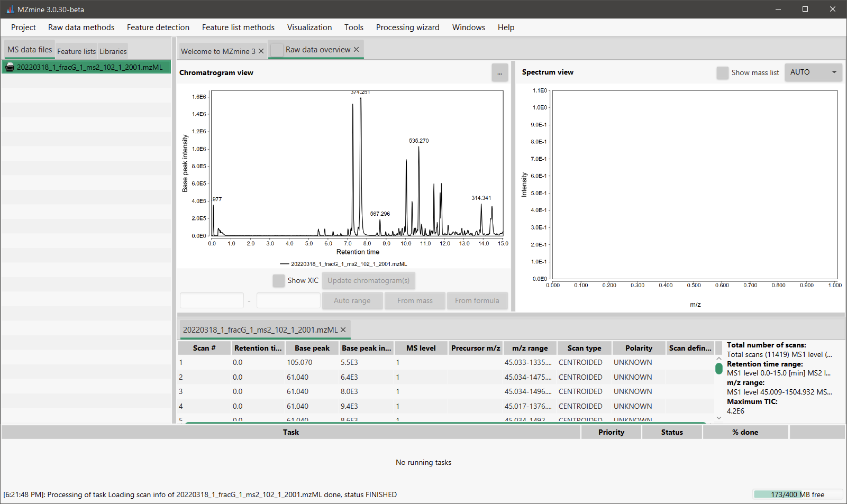Viewport: 847px width, 504px height.
Task: Click the scroll-up chevron on the scan summary panel
Action: click(x=719, y=358)
